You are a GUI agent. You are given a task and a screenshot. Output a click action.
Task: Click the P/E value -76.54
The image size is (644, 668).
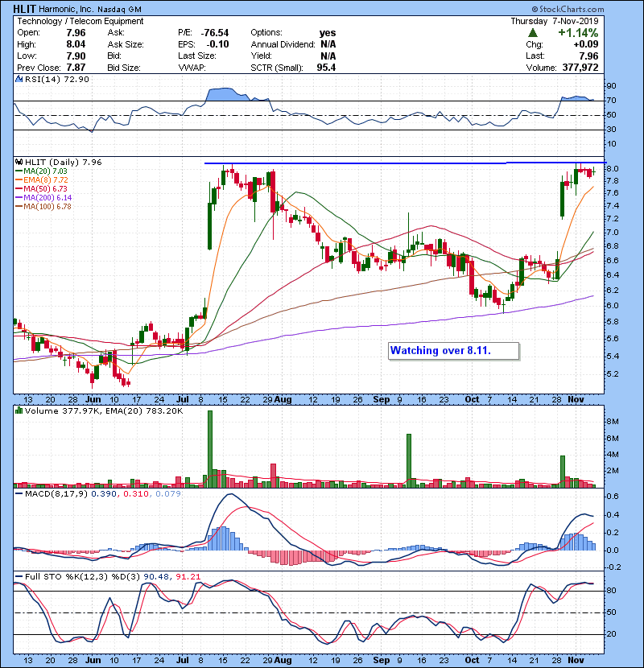pos(215,33)
